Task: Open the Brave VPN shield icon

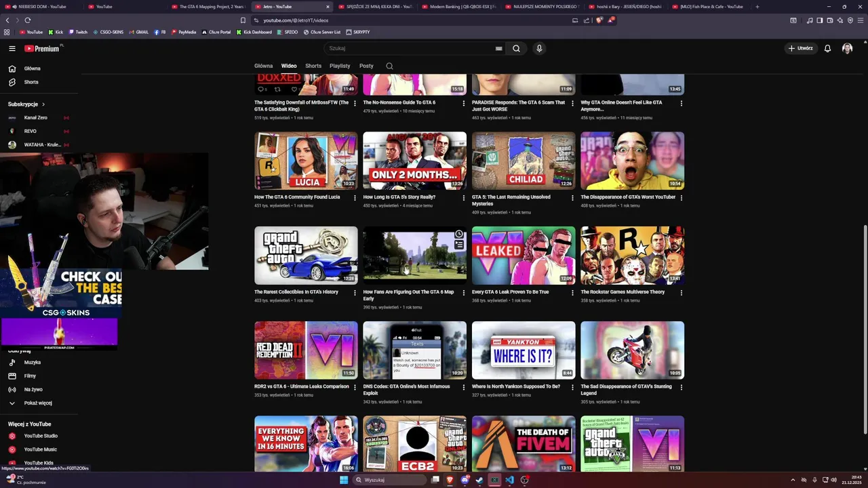Action: point(850,20)
